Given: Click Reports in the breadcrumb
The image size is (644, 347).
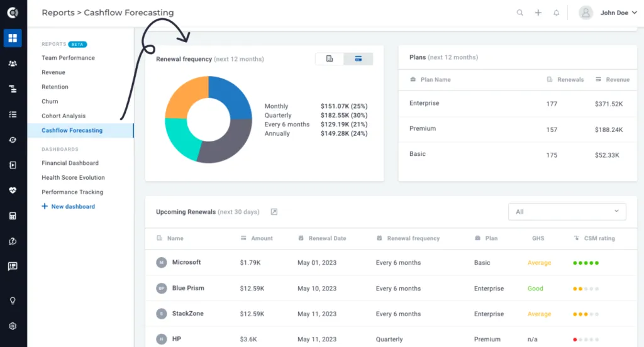Looking at the screenshot, I should pyautogui.click(x=58, y=13).
